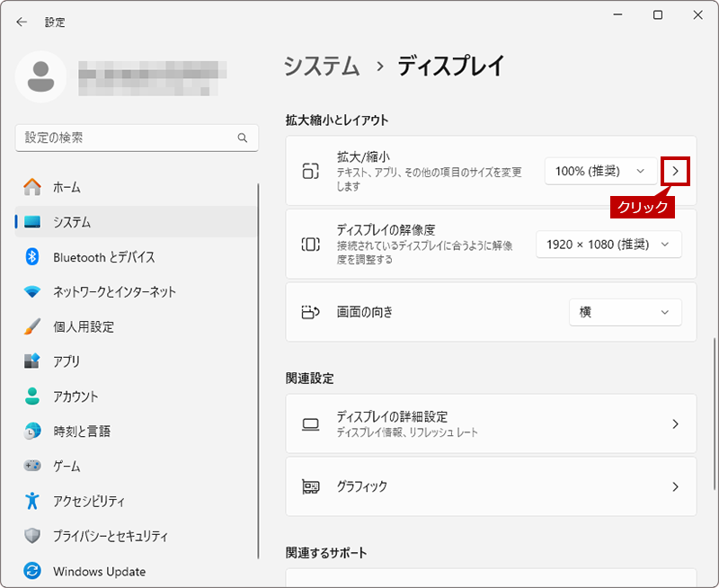Click the 時刻と言語 globe clock icon
The width and height of the screenshot is (719, 588).
(32, 432)
